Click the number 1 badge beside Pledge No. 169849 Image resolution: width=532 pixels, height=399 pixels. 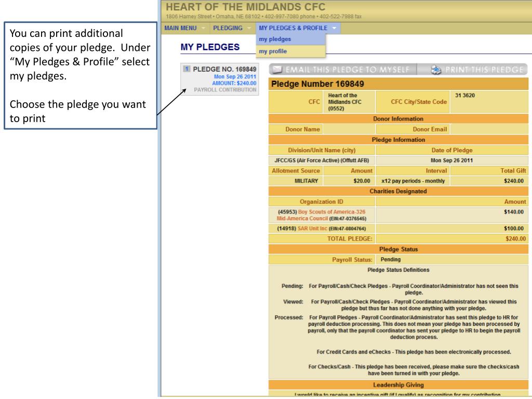[x=187, y=69]
